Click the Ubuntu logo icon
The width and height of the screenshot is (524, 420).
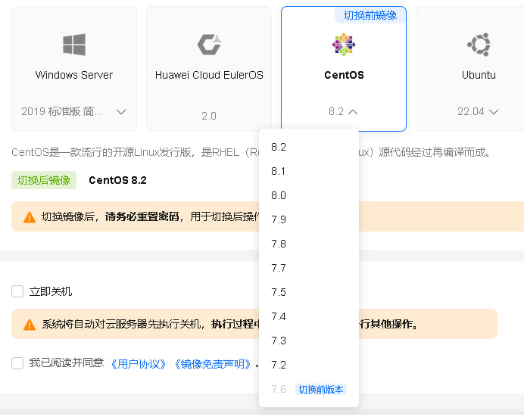point(479,44)
